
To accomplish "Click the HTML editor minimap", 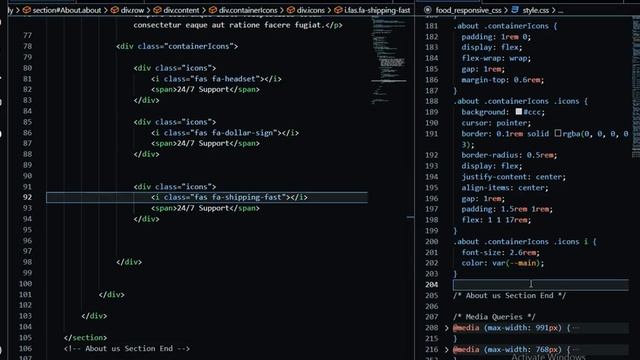I will tap(389, 61).
